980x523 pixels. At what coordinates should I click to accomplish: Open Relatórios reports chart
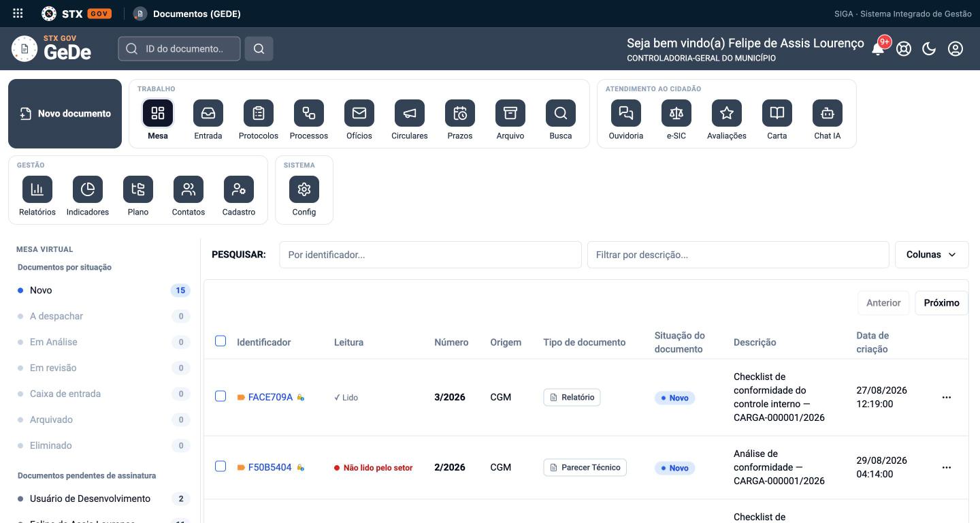pos(37,189)
